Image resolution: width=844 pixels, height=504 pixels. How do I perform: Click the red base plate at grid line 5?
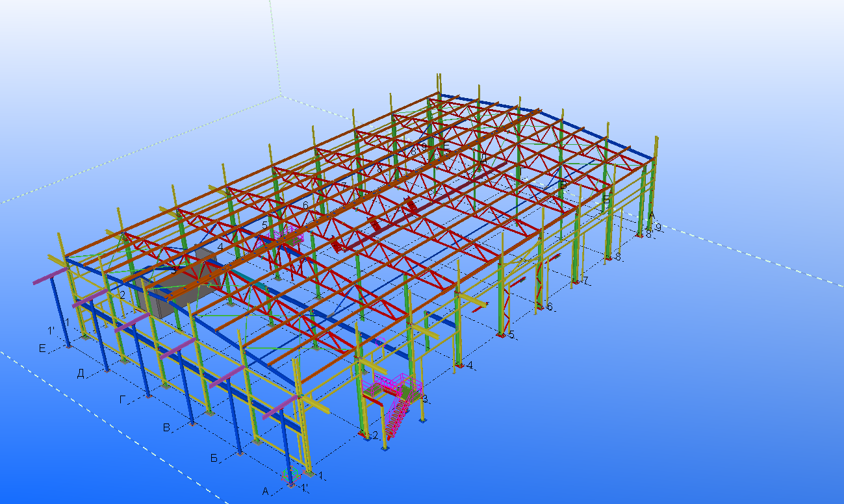point(500,334)
